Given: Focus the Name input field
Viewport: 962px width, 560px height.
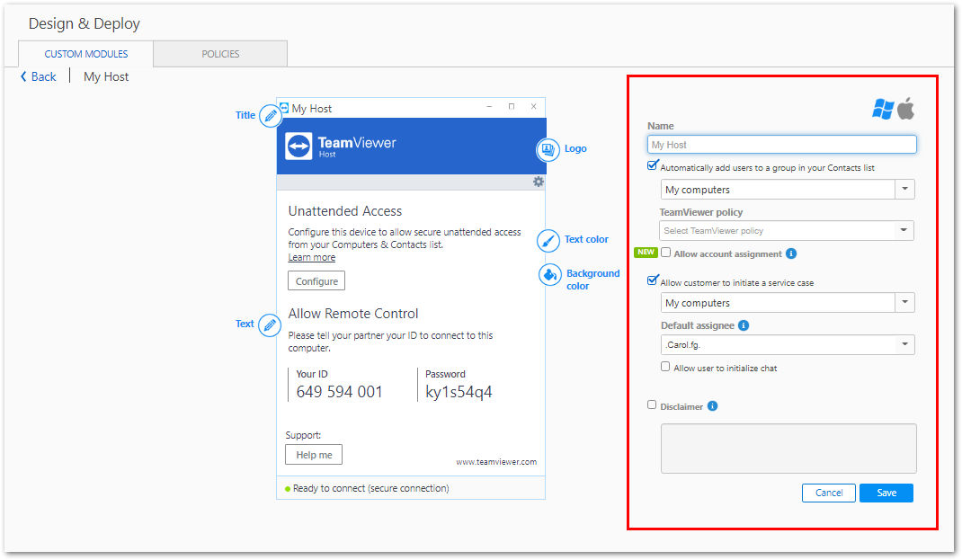Looking at the screenshot, I should click(781, 145).
